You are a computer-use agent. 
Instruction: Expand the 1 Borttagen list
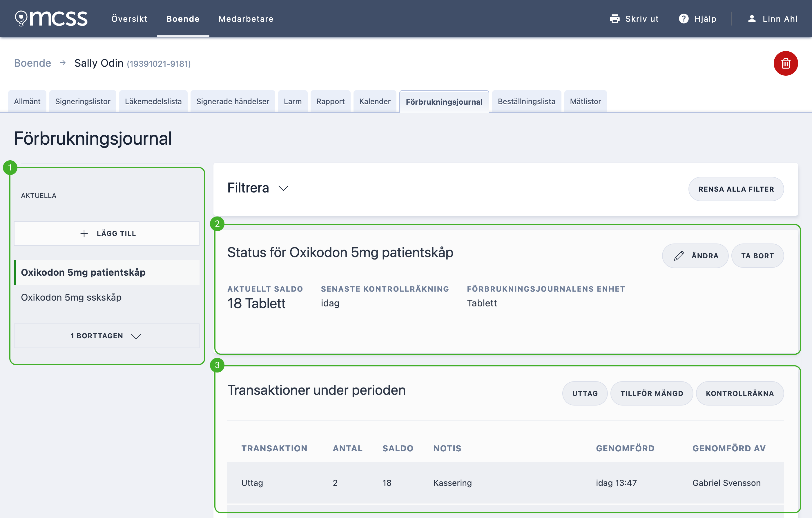tap(106, 336)
